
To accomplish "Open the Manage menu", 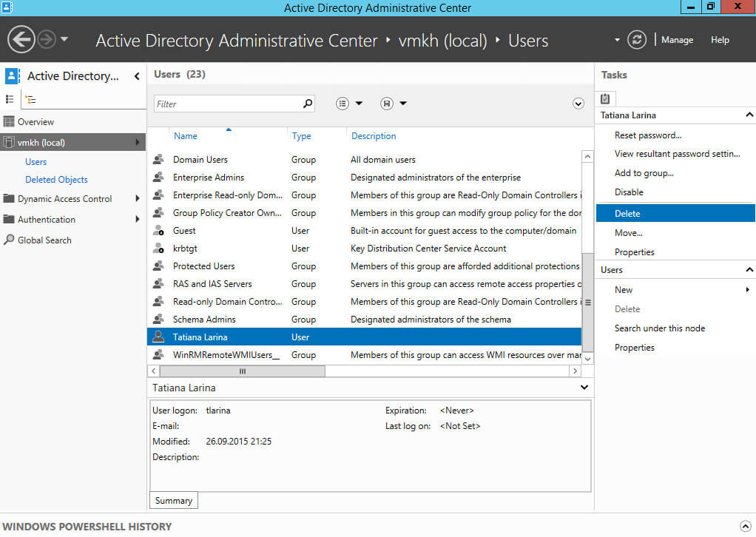I will [677, 40].
